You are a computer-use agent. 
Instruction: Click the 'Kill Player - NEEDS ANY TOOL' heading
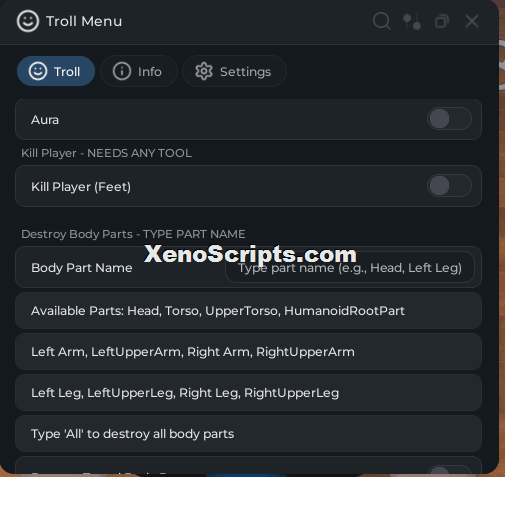pyautogui.click(x=106, y=153)
